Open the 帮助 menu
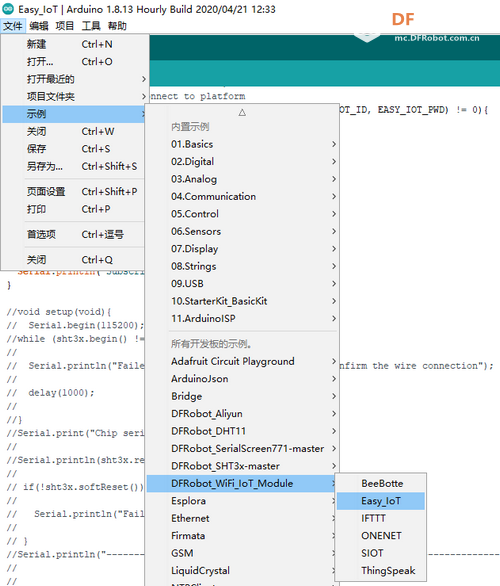500x586 pixels. pyautogui.click(x=117, y=26)
